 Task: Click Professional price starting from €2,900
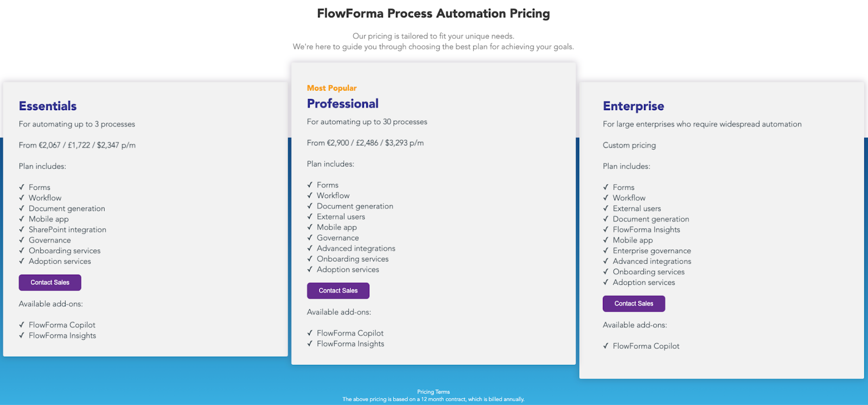[x=365, y=143]
